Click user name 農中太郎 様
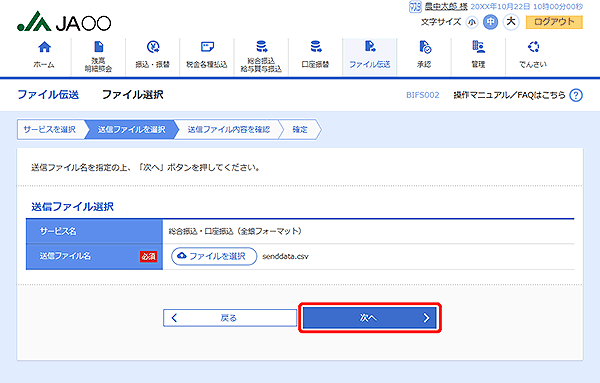Viewport: 600px width, 383px height. [x=446, y=7]
